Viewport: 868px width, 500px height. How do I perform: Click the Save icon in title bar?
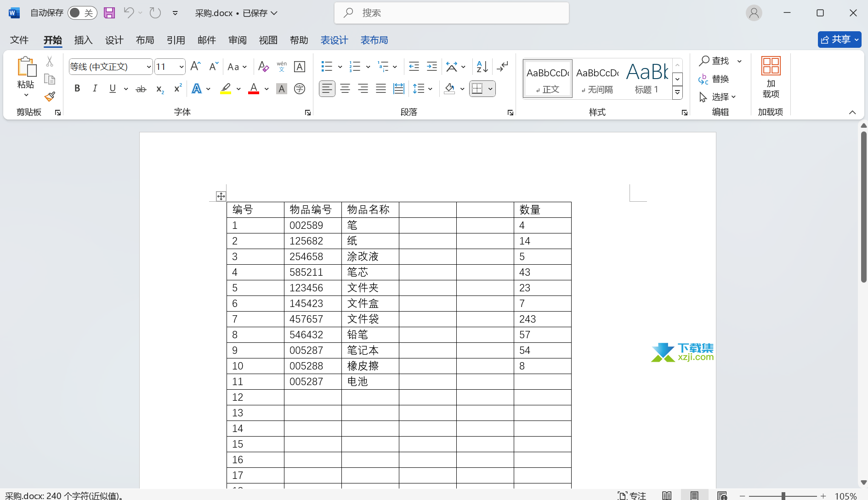point(109,13)
